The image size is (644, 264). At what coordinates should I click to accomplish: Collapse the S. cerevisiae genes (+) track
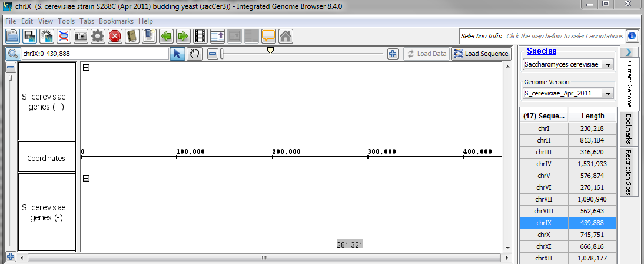pyautogui.click(x=86, y=67)
